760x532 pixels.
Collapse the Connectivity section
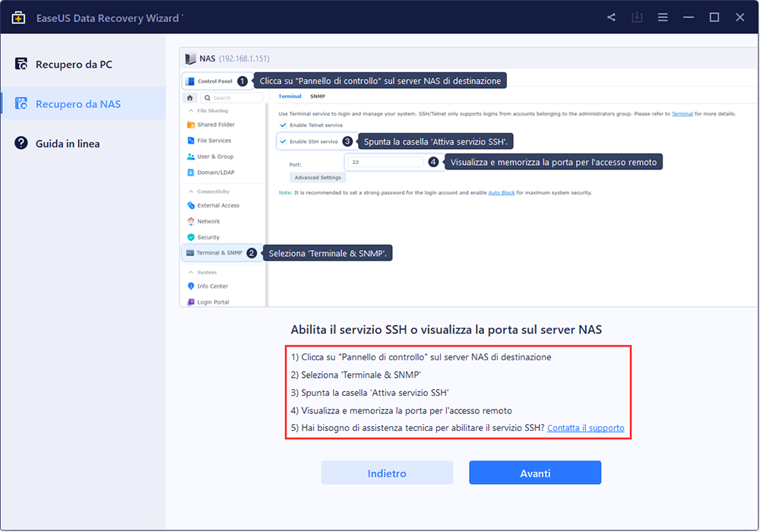(191, 192)
